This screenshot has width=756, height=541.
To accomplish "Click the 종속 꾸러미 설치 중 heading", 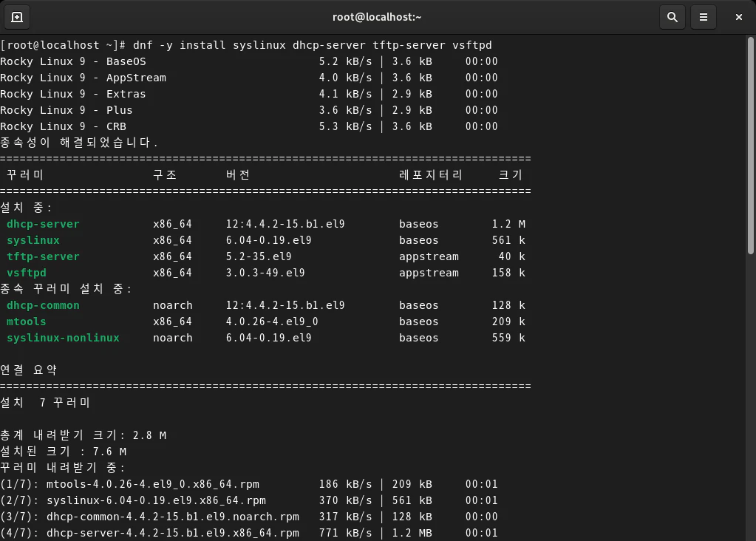I will click(66, 289).
